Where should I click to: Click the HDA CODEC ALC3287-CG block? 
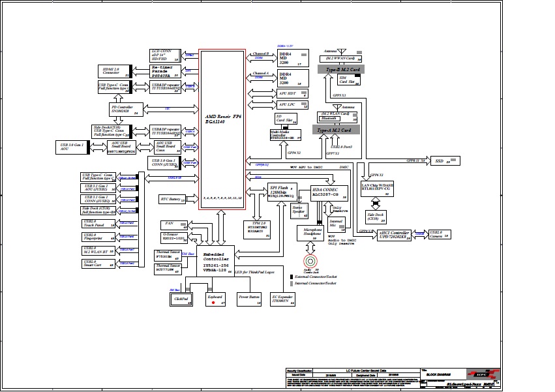[x=329, y=193]
